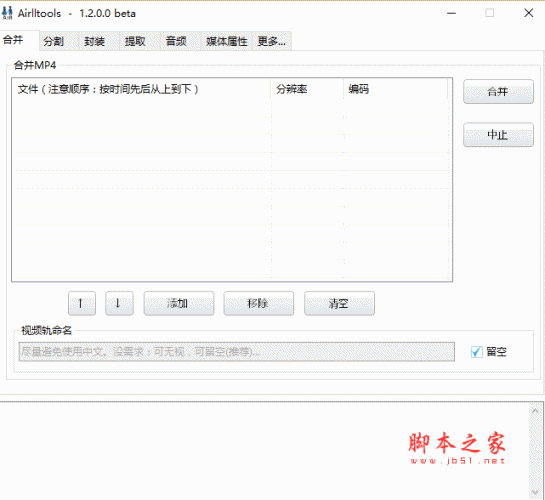Click the 移除 remove button
The image size is (545, 500).
[259, 303]
